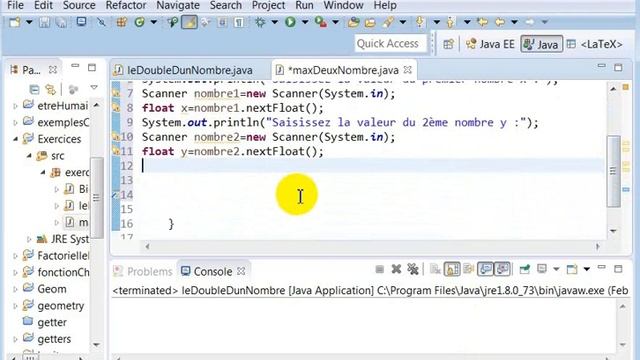The width and height of the screenshot is (640, 360).
Task: Click Remove Launch X icon in Console
Action: [x=396, y=269]
